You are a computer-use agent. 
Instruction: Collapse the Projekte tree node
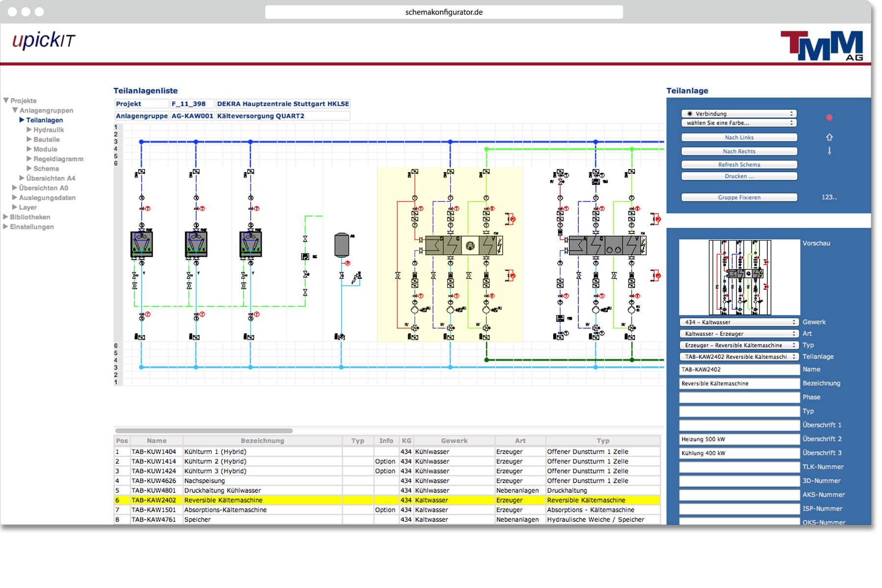6,100
